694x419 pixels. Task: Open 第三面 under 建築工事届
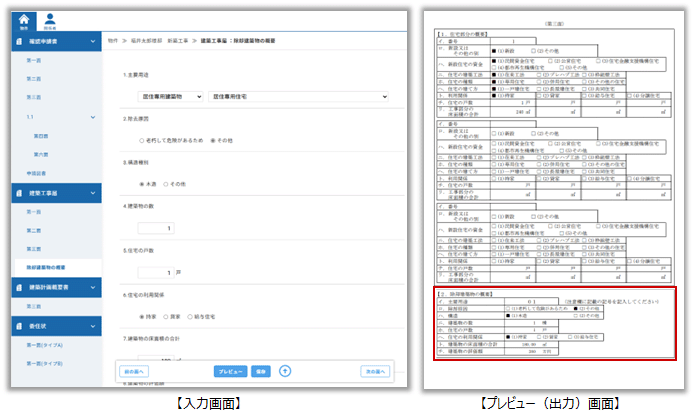click(34, 249)
